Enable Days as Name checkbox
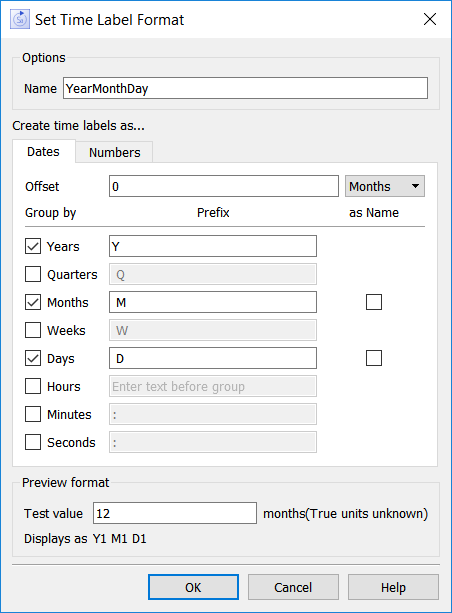Viewport: 452px width, 613px height. [x=374, y=358]
